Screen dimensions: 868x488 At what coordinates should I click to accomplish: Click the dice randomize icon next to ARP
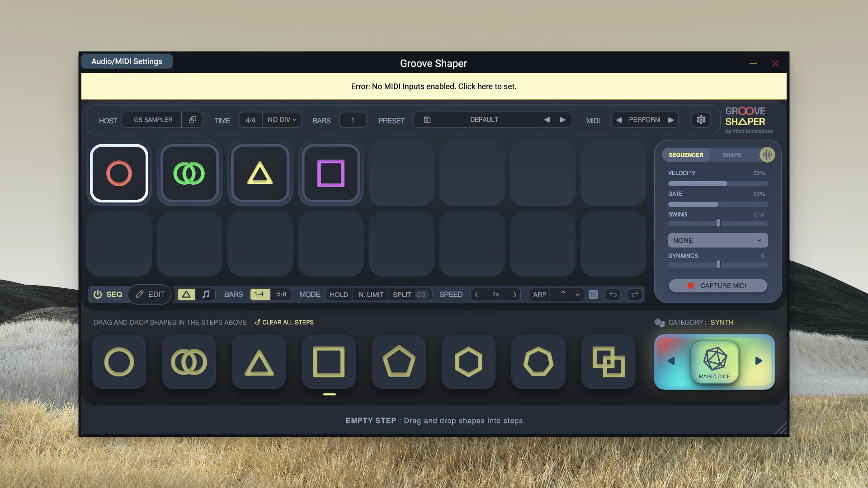tap(594, 294)
